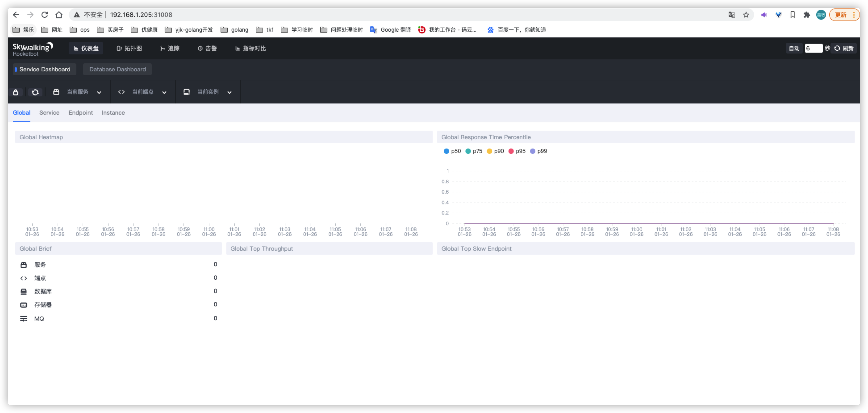Switch to Database Dashboard tab

pos(117,69)
